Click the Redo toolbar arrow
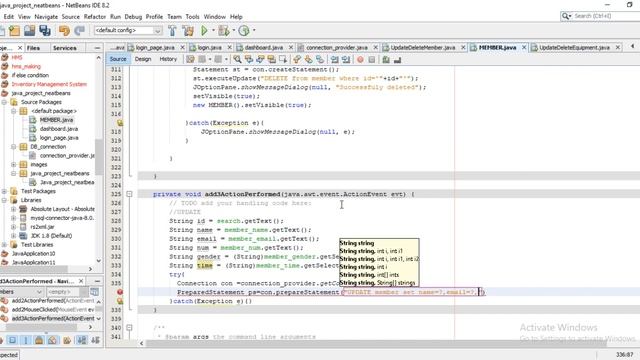 click(79, 31)
